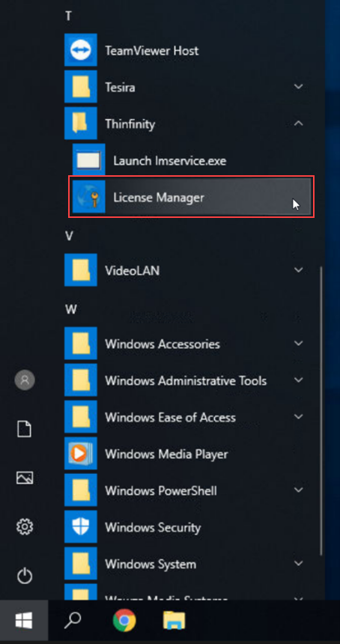Screen dimensions: 340x644
Task: Click the Launch lmservice.exe icon
Action: pyautogui.click(x=88, y=160)
